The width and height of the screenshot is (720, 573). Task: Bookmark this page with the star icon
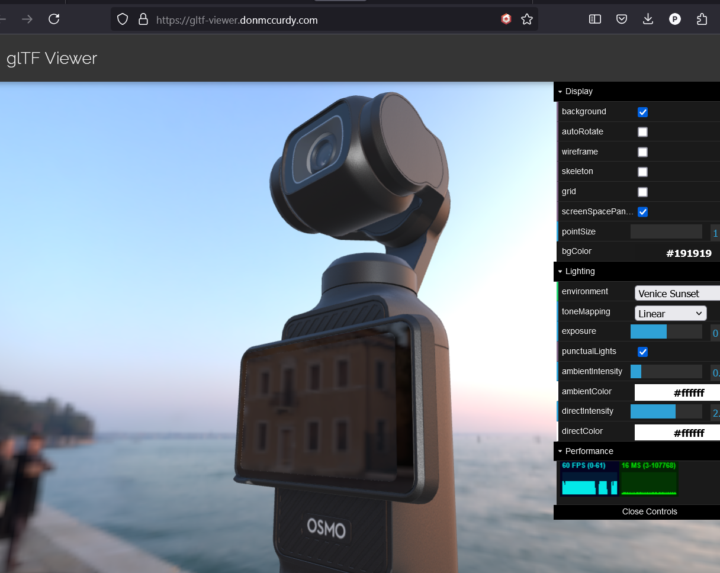click(527, 19)
